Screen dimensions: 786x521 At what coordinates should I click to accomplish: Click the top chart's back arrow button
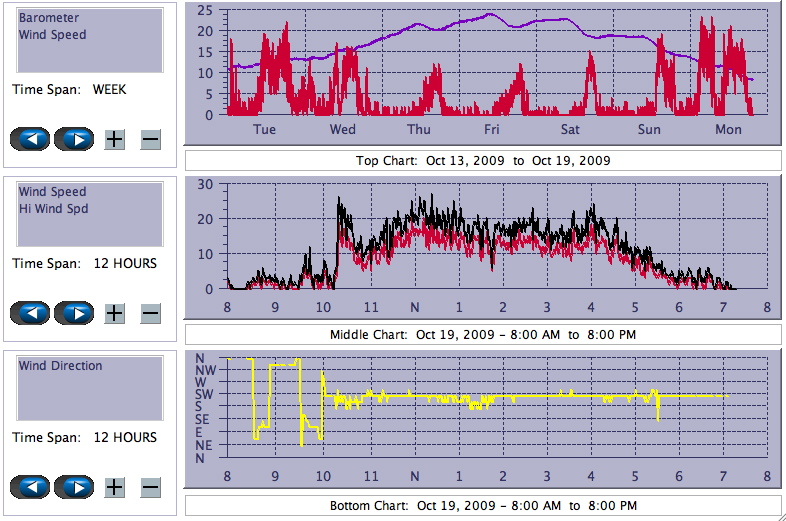pyautogui.click(x=30, y=139)
